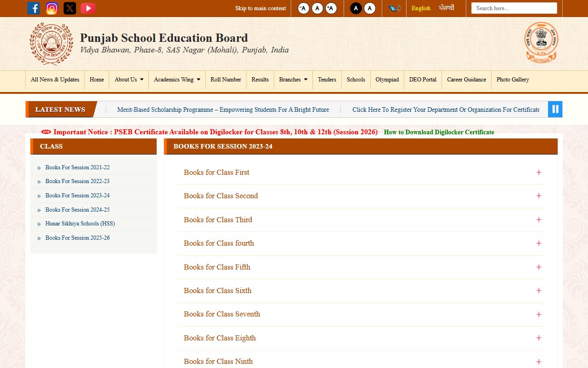Open the Tenders menu item
This screenshot has height=368, width=588.
click(x=327, y=80)
